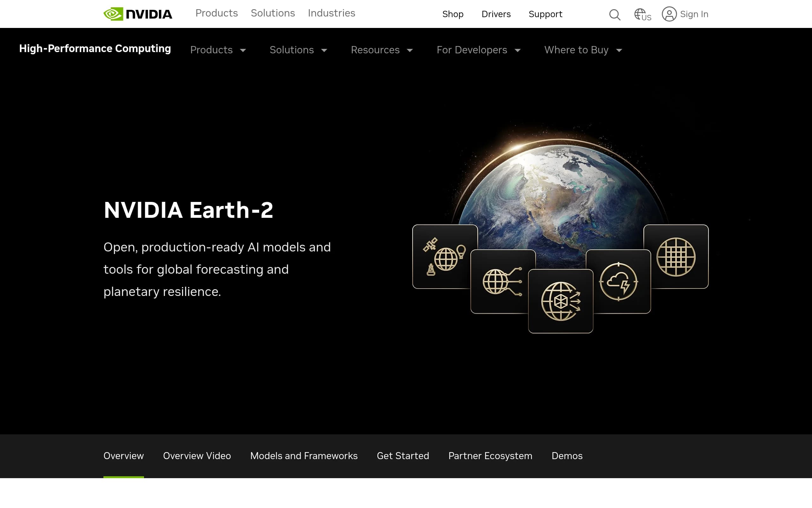Open the Industries menu
Image resolution: width=812 pixels, height=508 pixels.
(331, 13)
